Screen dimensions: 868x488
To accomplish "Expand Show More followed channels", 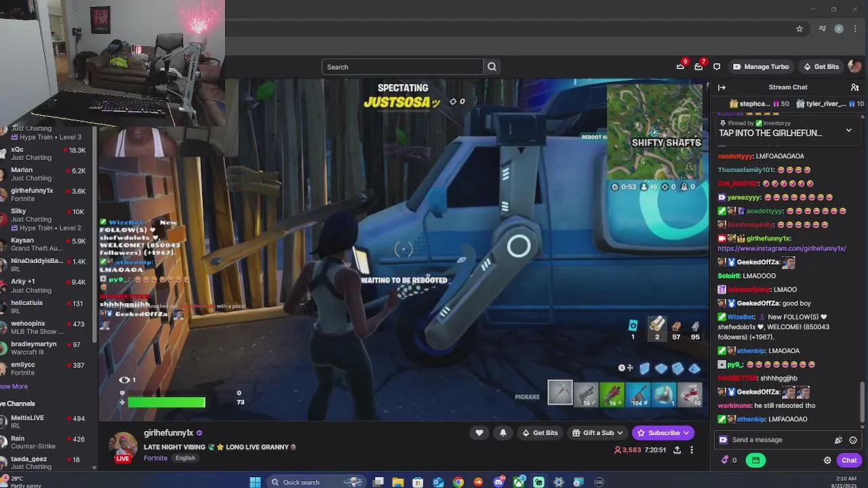I will coord(14,386).
